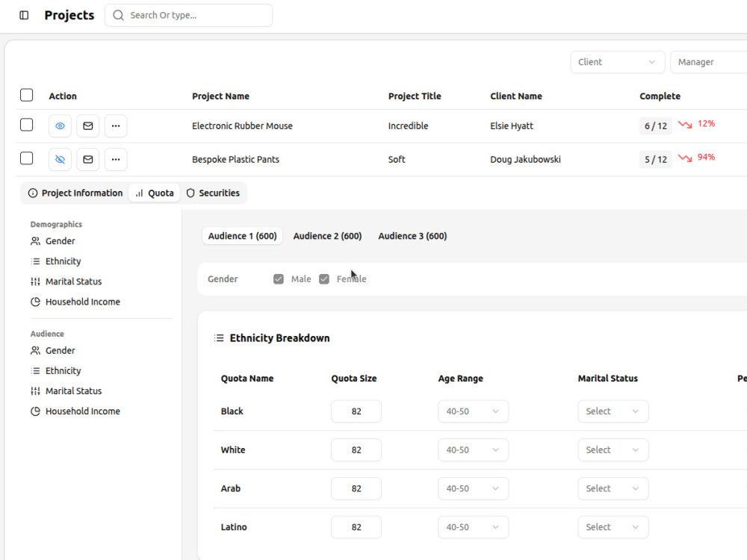Open more options for Electronic Rubber Mouse
Screen dimensions: 747x560
coord(116,125)
